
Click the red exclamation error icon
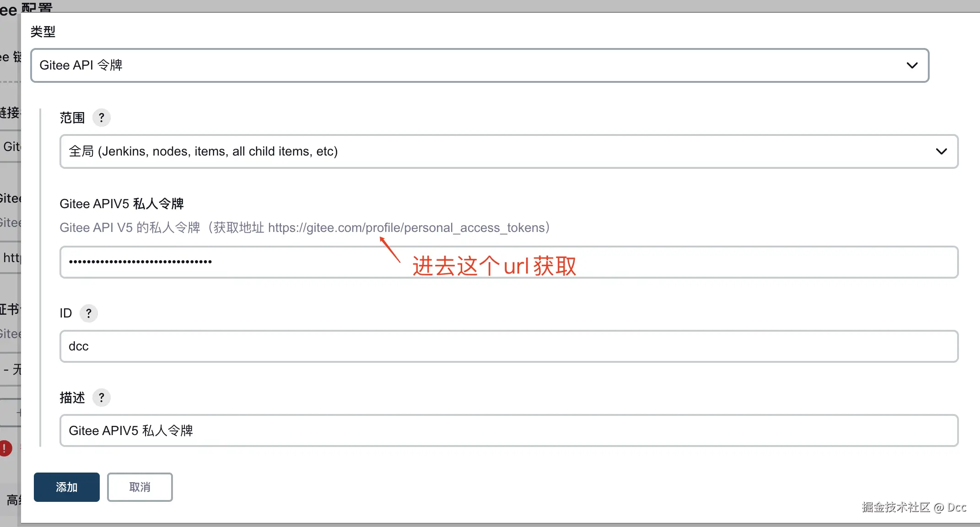(5, 448)
